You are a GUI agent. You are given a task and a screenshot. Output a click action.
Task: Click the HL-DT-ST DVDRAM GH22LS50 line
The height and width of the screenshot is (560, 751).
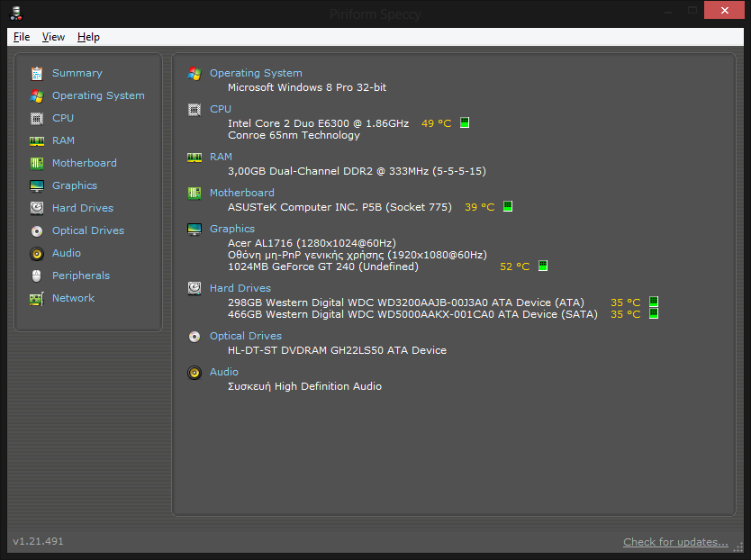coord(337,350)
